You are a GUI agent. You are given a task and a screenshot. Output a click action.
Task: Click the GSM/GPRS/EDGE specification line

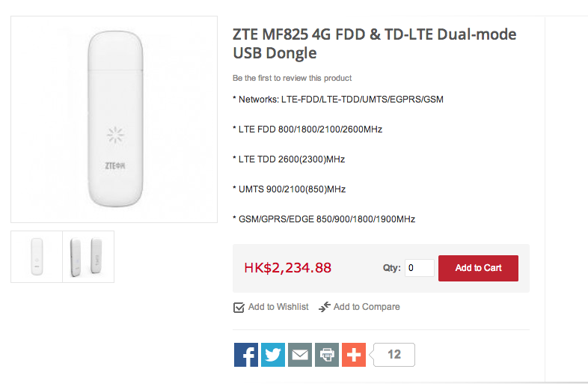click(324, 219)
